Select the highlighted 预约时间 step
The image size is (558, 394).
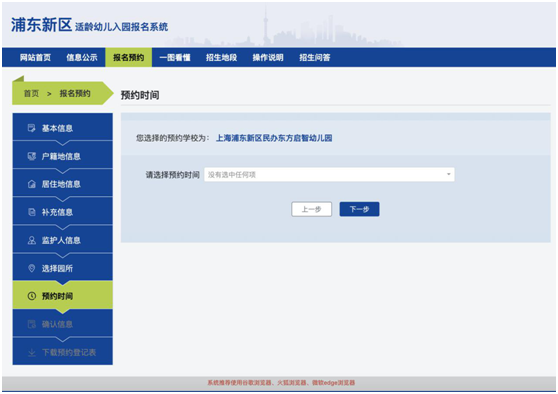[x=63, y=295]
